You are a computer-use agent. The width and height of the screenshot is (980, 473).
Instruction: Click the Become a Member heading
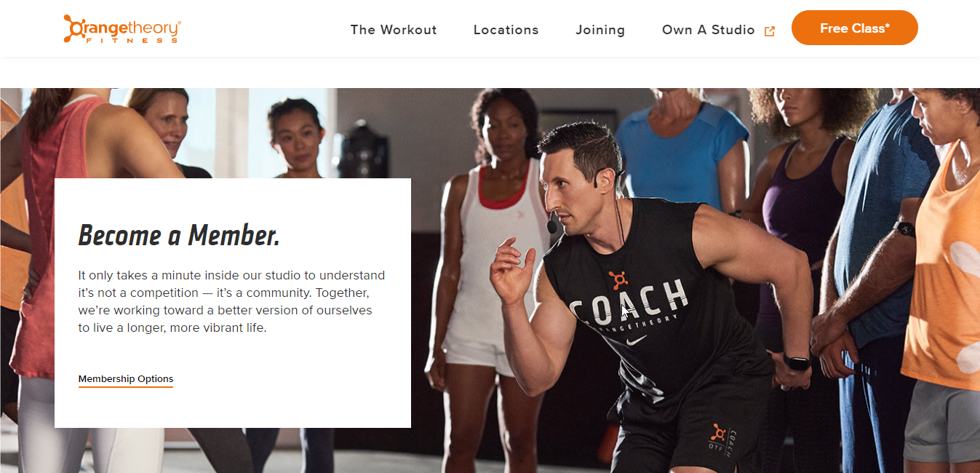179,235
